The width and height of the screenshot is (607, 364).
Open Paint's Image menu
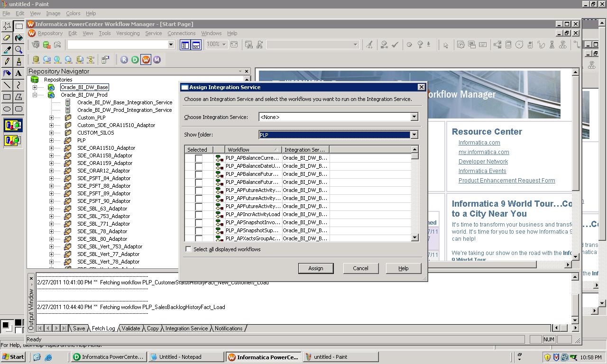(x=53, y=13)
